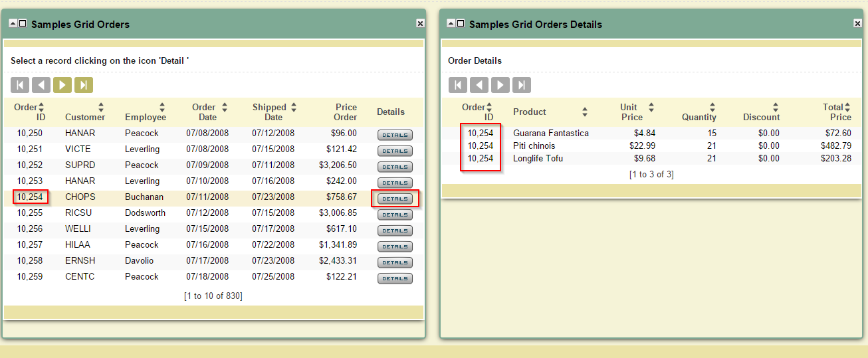Close the Samples Grid Orders Details panel
The image size is (868, 358).
[x=857, y=23]
